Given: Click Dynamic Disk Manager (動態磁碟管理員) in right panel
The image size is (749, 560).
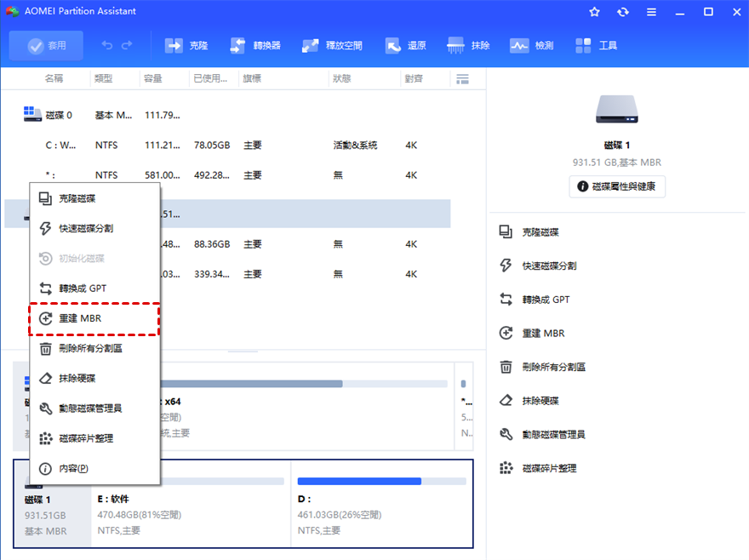Looking at the screenshot, I should [x=553, y=434].
